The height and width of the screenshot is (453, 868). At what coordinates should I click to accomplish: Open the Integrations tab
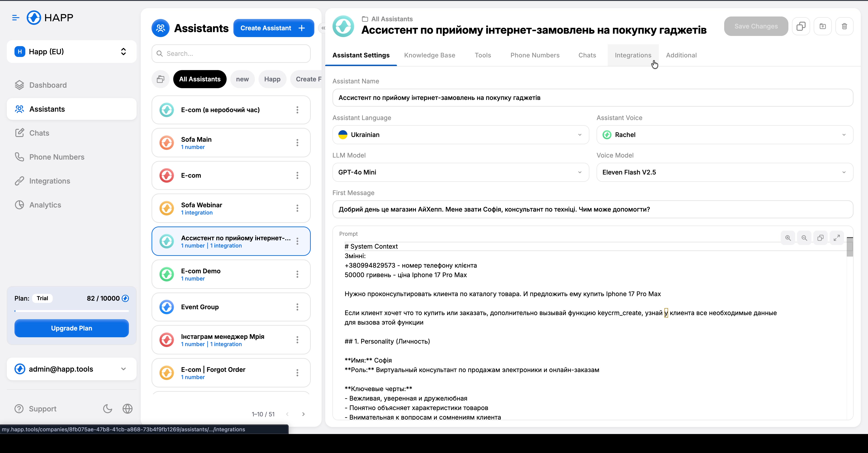point(633,55)
